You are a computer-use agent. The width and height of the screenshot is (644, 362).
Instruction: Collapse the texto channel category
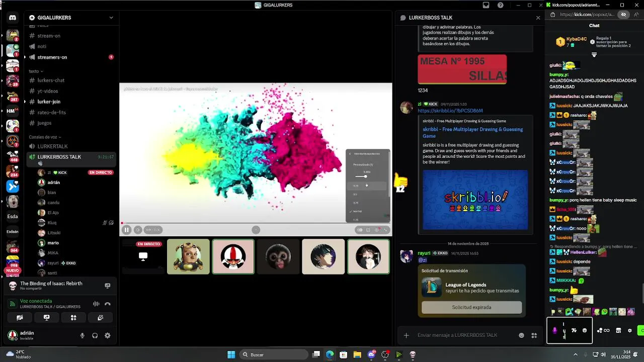[35, 71]
